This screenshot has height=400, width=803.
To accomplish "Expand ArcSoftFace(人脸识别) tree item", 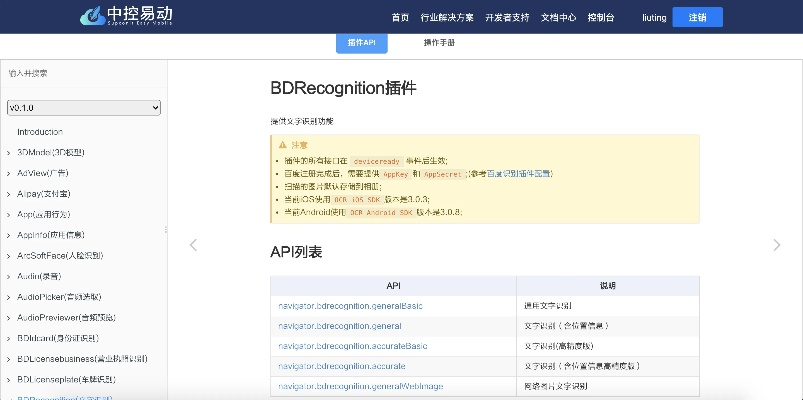I will 8,256.
